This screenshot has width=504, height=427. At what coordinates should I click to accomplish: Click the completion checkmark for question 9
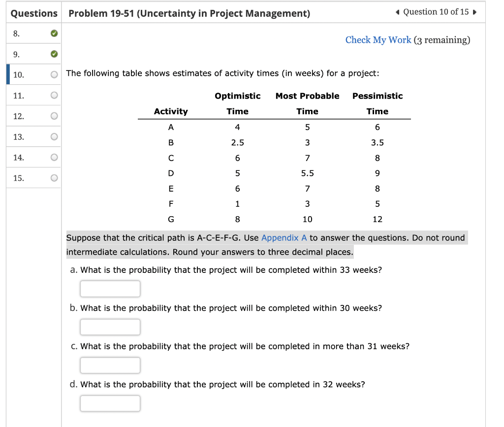pyautogui.click(x=54, y=54)
